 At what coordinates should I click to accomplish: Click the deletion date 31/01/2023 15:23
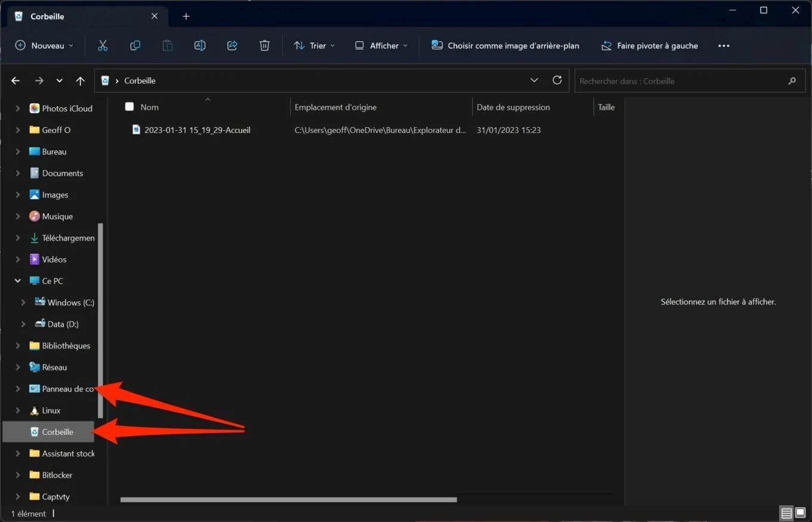click(x=509, y=130)
